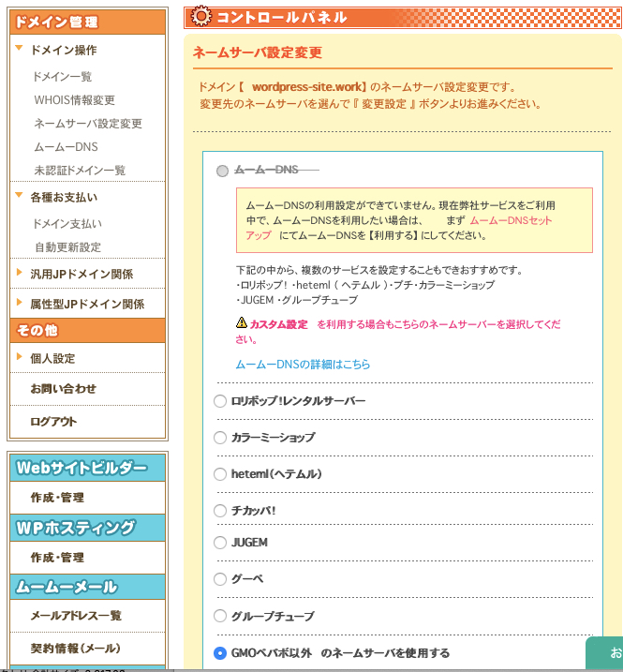Click the warning triangle icon beside カスタム設定
This screenshot has height=672, width=623.
coord(242,322)
